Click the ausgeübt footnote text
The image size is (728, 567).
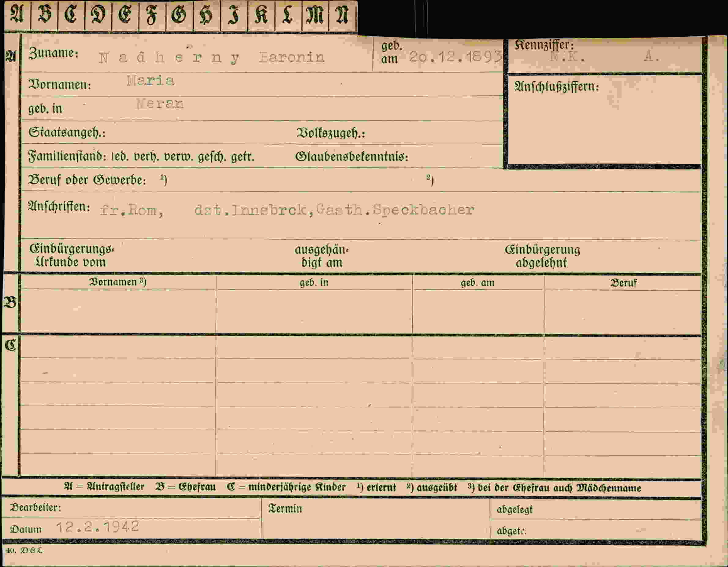pos(437,488)
